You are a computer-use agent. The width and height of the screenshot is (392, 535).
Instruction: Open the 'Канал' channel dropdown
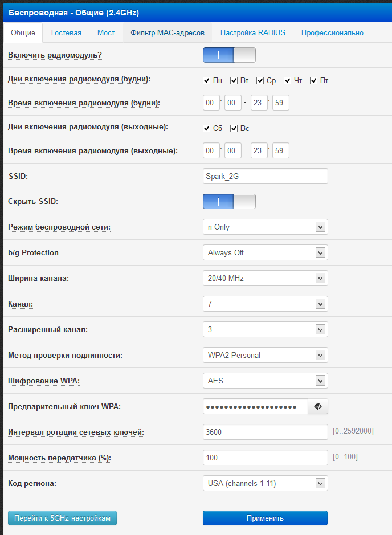coord(265,304)
